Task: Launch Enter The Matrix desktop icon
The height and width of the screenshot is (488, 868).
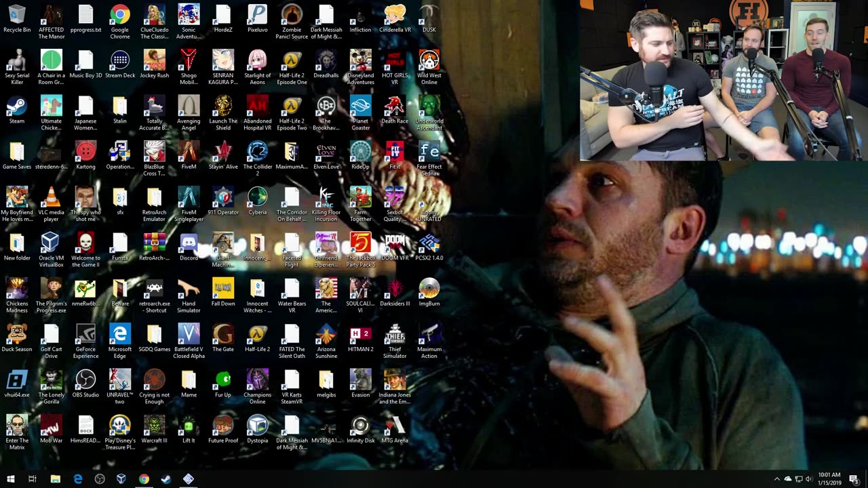Action: pyautogui.click(x=17, y=432)
